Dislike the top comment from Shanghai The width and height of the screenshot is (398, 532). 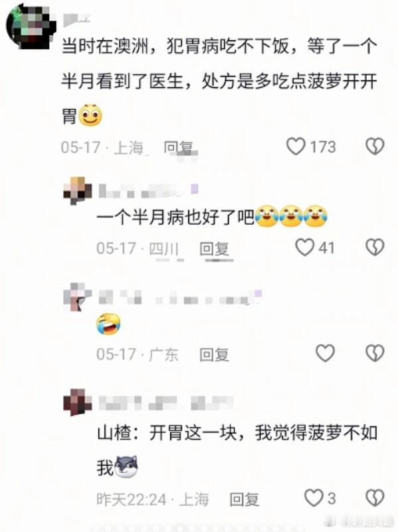tap(375, 147)
